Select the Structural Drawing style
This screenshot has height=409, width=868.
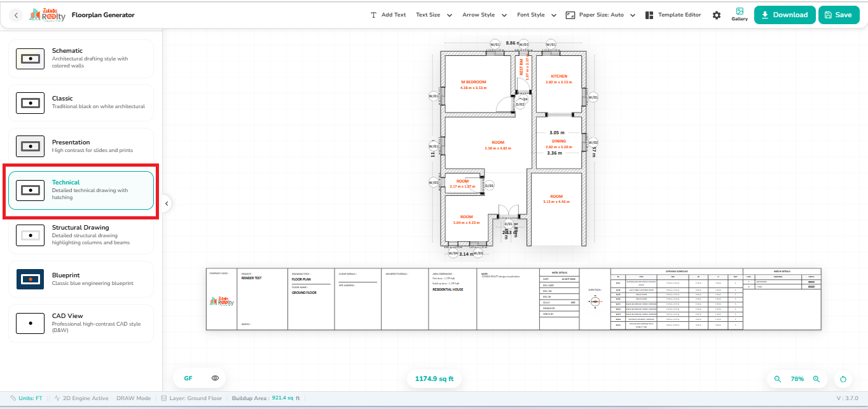[81, 235]
